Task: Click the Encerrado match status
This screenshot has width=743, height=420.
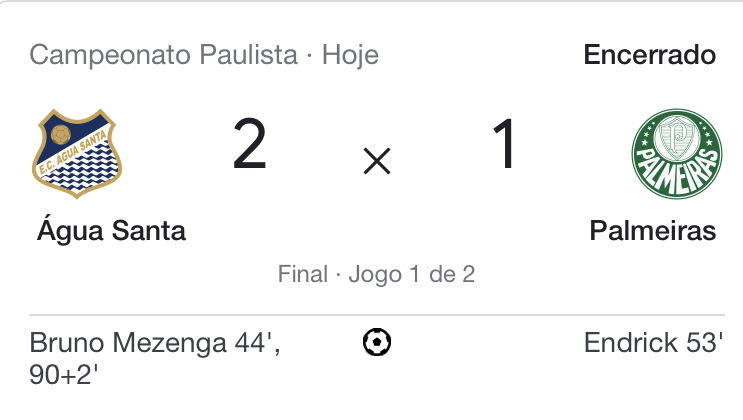Action: click(650, 55)
